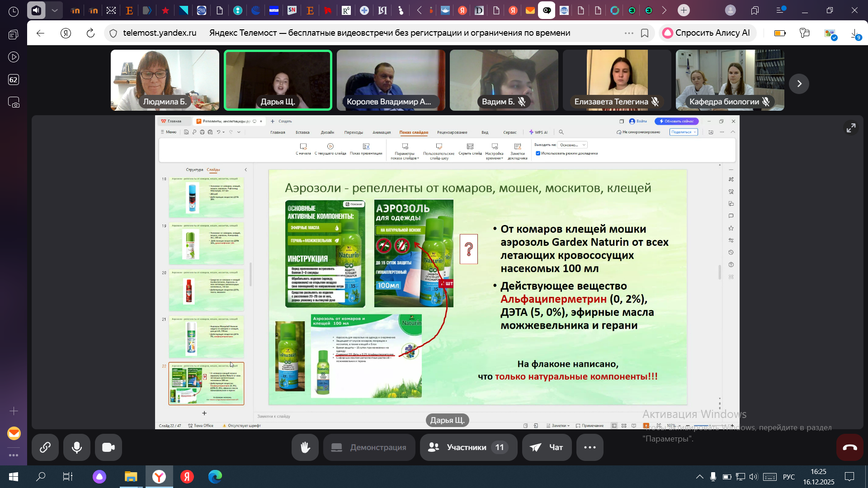Open the Участники list
The image size is (868, 488).
coord(468,447)
